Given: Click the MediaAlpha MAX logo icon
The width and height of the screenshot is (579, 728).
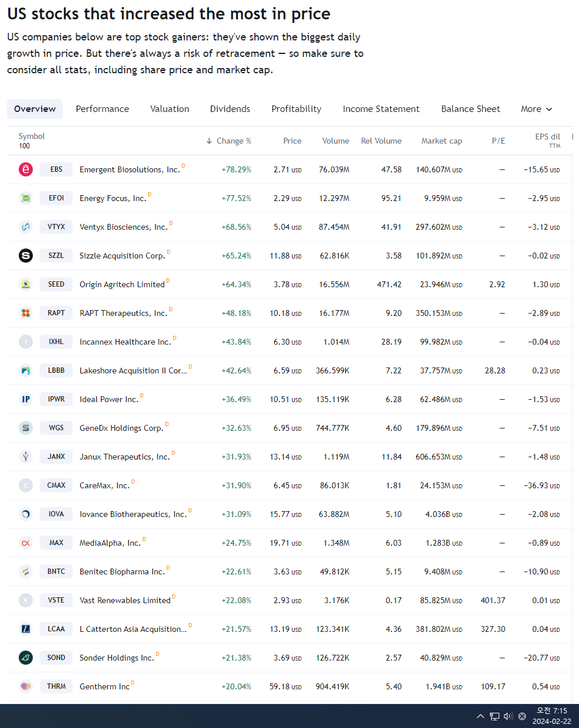Looking at the screenshot, I should (x=26, y=543).
